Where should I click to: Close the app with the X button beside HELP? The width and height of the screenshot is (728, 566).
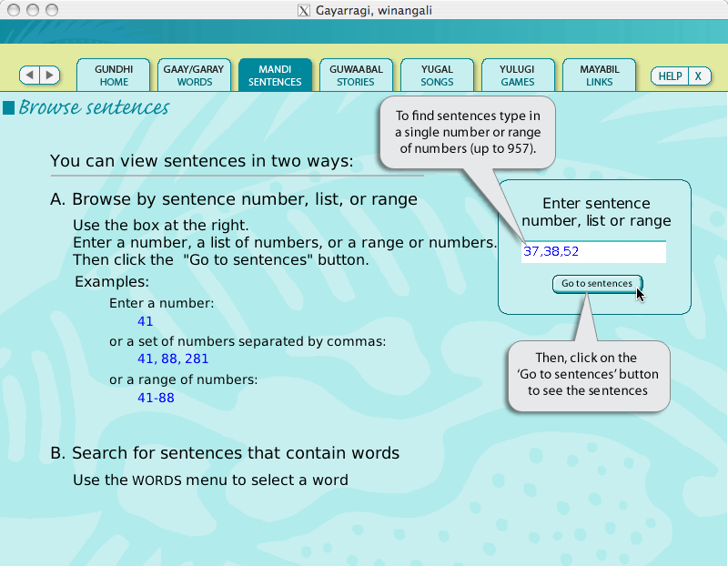point(698,76)
